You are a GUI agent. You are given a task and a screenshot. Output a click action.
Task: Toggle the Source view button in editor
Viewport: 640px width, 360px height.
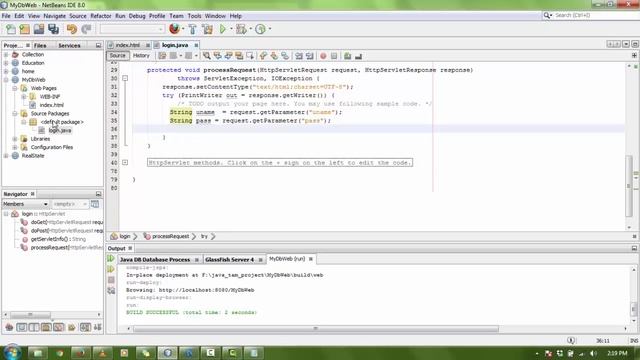(x=118, y=56)
